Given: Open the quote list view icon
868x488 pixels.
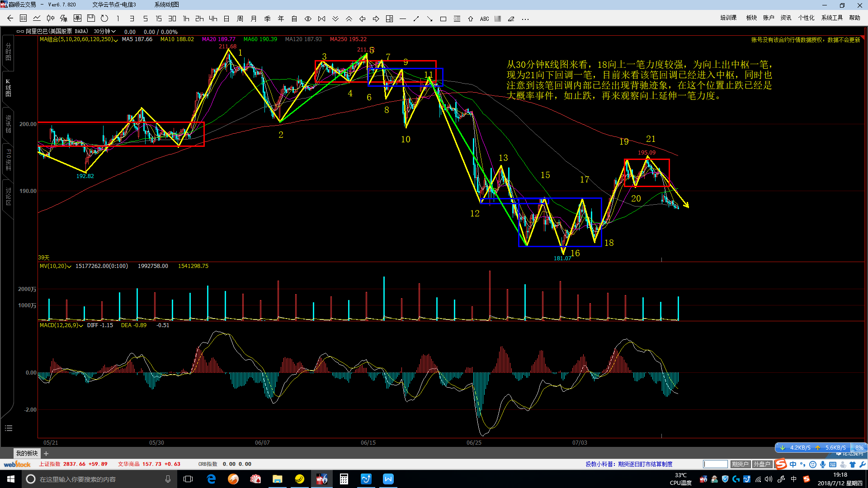Looking at the screenshot, I should [24, 19].
